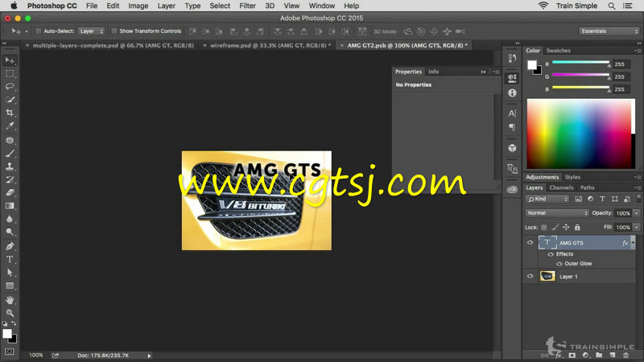
Task: Click Layer 1 thumbnail
Action: pyautogui.click(x=547, y=276)
